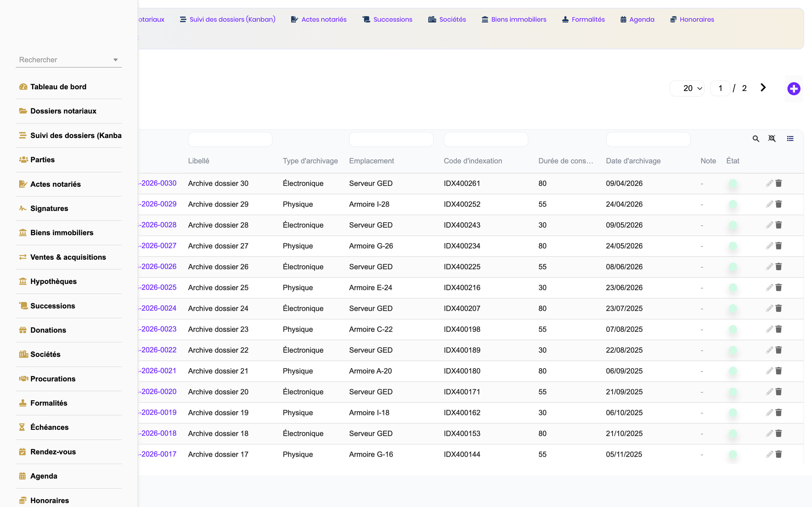Sort by Type d'archivage column header

[310, 161]
